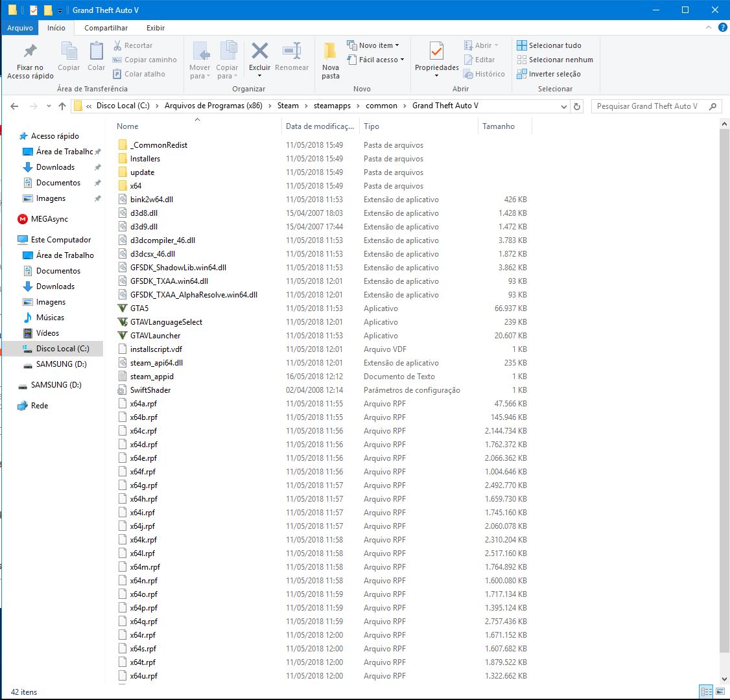Switch to the Início tab
Viewport: 730px width, 700px height.
tap(56, 28)
